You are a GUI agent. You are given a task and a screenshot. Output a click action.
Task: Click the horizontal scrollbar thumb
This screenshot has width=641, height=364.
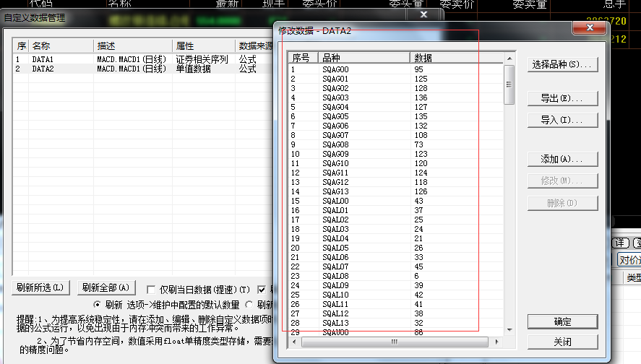[x=395, y=342]
